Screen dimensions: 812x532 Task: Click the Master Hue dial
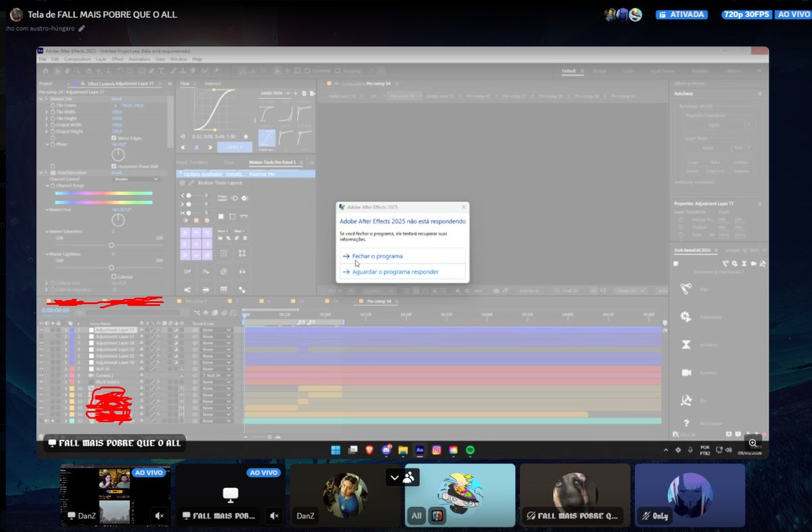pyautogui.click(x=118, y=220)
